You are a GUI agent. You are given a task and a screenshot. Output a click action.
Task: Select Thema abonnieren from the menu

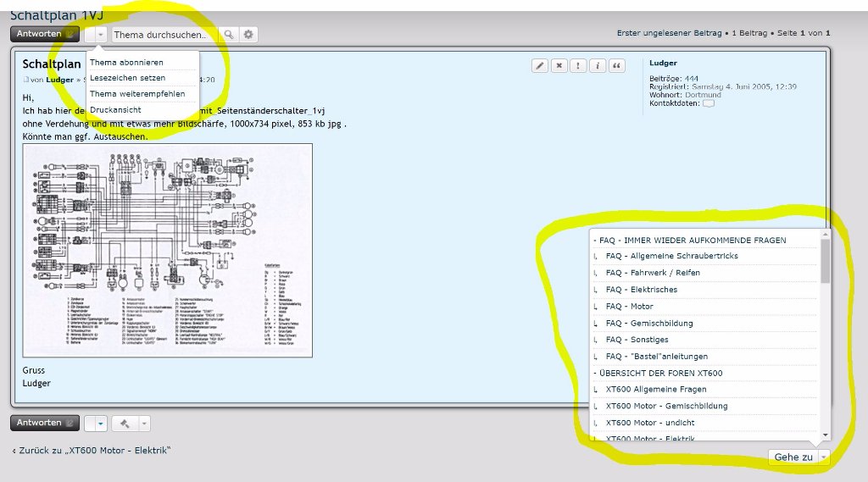[126, 62]
